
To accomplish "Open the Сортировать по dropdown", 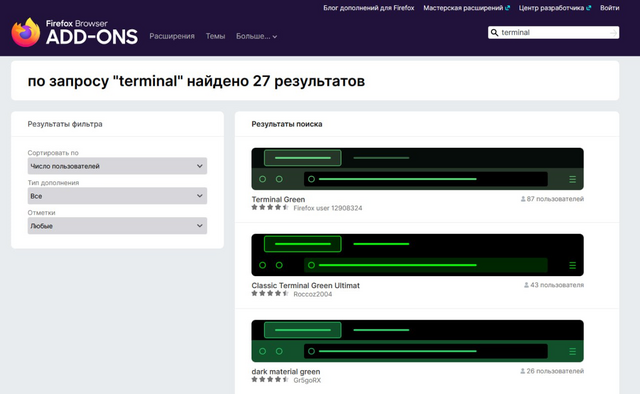I will pos(117,166).
